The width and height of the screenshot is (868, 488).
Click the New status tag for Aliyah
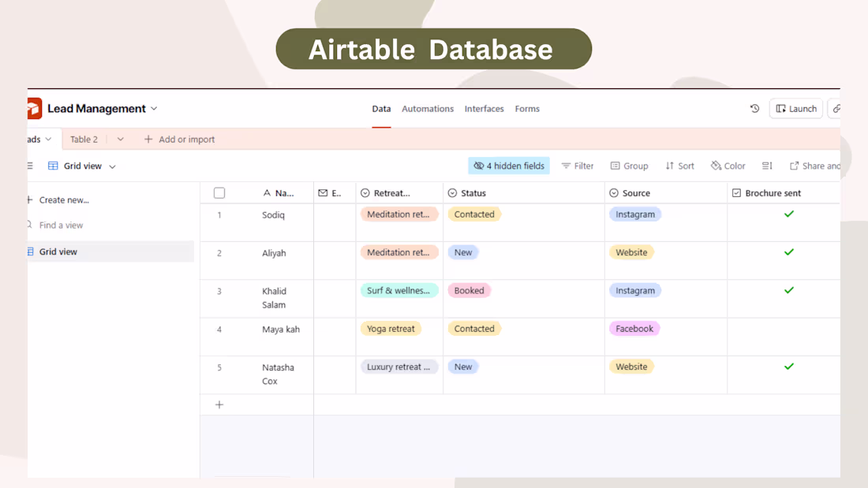(463, 252)
